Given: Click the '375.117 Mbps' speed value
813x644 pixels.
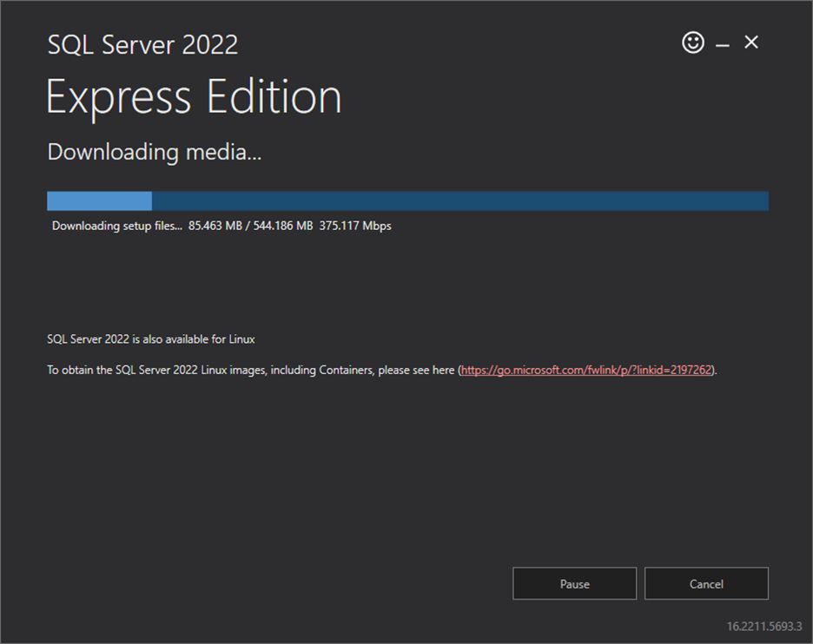Looking at the screenshot, I should (x=355, y=226).
